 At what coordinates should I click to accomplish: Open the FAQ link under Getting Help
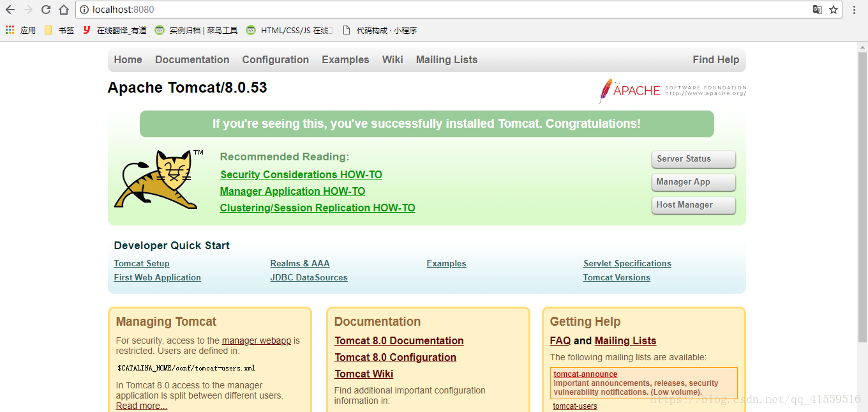click(560, 341)
